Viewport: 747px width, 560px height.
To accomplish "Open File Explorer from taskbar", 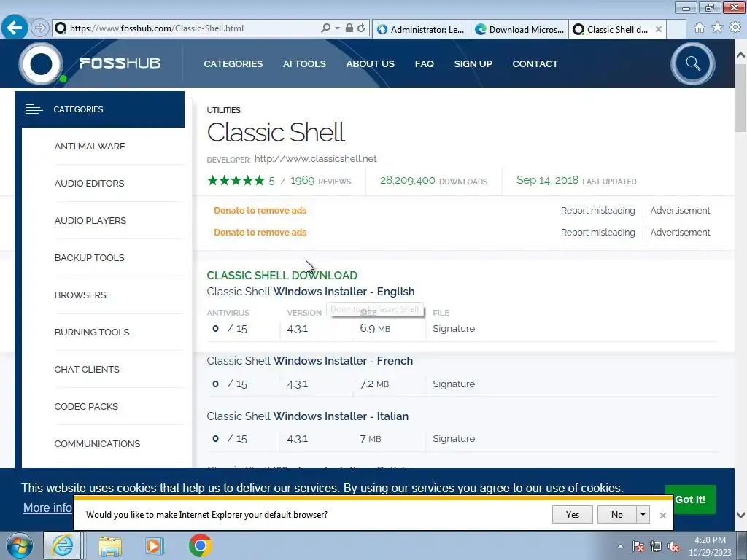I will [110, 545].
